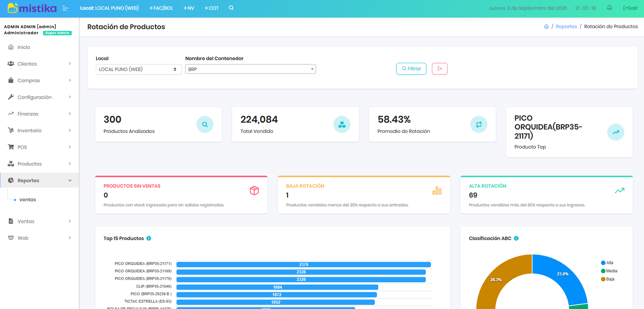Click the Promedio de Rotación refresh icon
This screenshot has height=309, width=644.
coord(479,124)
